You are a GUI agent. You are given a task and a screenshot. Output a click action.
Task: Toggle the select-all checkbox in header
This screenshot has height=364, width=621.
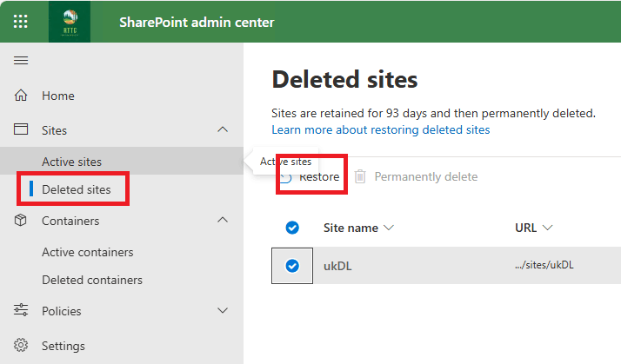292,228
